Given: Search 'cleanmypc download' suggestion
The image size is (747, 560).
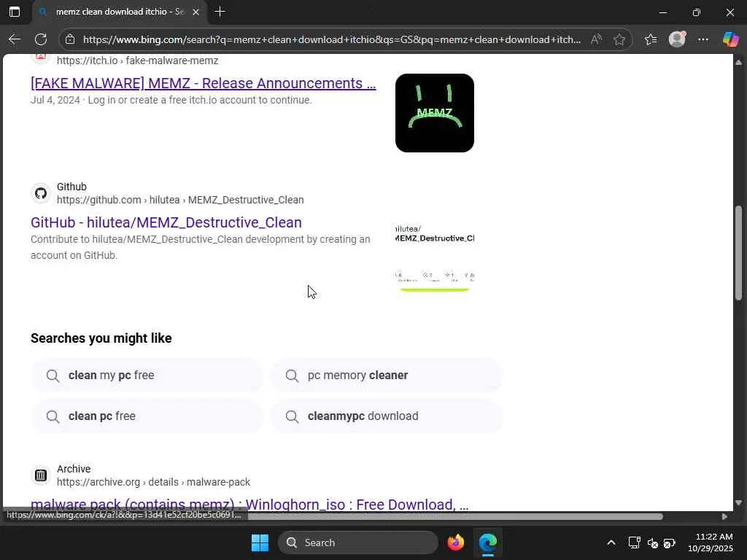Looking at the screenshot, I should pos(387,416).
